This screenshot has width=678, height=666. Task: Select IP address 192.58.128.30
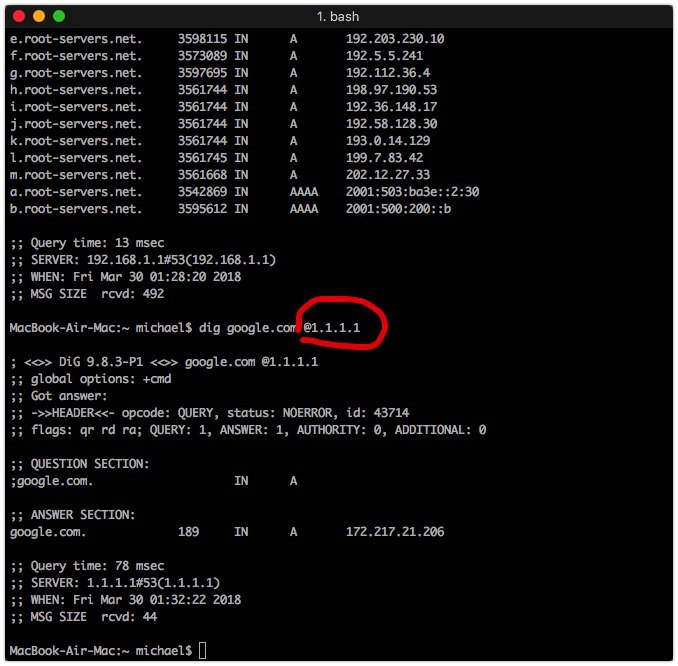tap(391, 124)
